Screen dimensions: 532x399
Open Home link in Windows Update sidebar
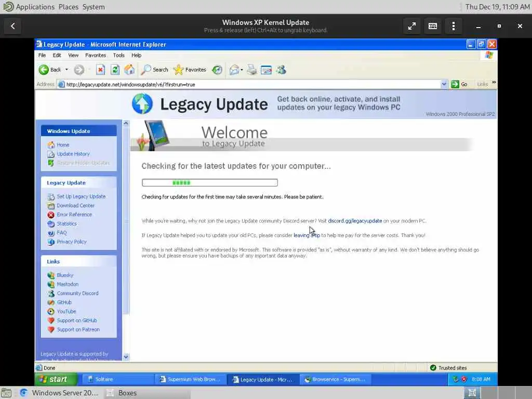63,145
